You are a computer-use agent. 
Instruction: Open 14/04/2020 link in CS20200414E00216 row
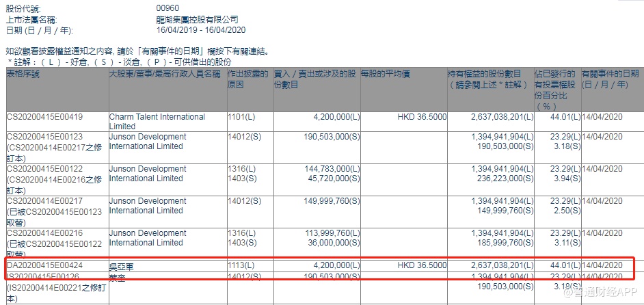(x=602, y=233)
